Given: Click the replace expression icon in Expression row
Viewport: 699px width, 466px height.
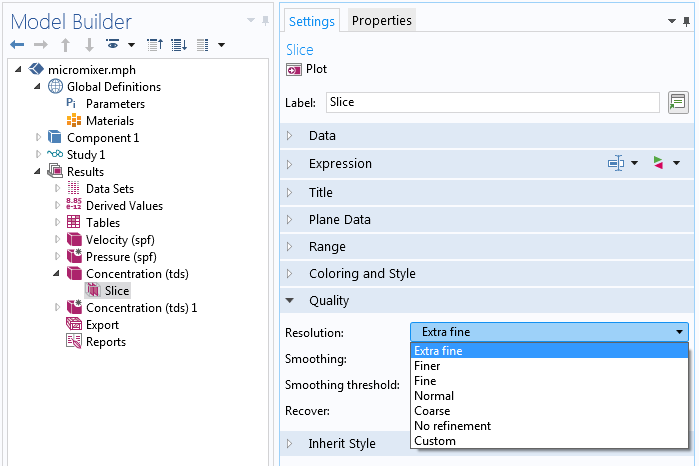Looking at the screenshot, I should [x=616, y=163].
